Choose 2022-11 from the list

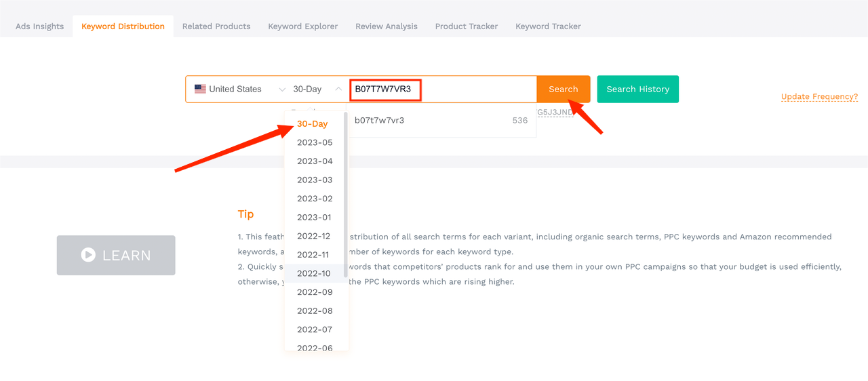[315, 255]
